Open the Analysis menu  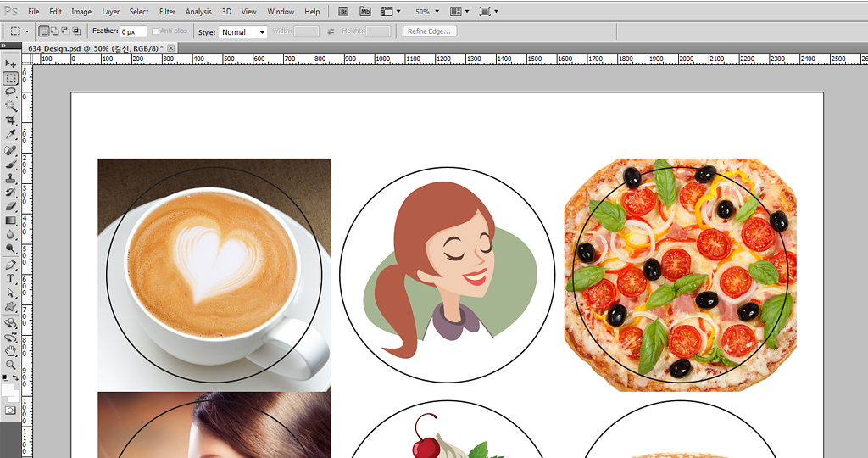198,12
